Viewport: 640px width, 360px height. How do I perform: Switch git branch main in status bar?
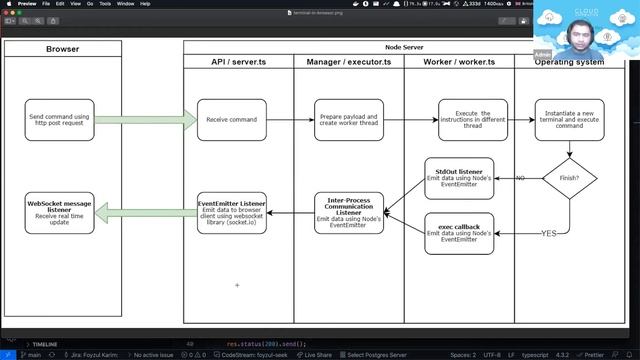pyautogui.click(x=31, y=355)
